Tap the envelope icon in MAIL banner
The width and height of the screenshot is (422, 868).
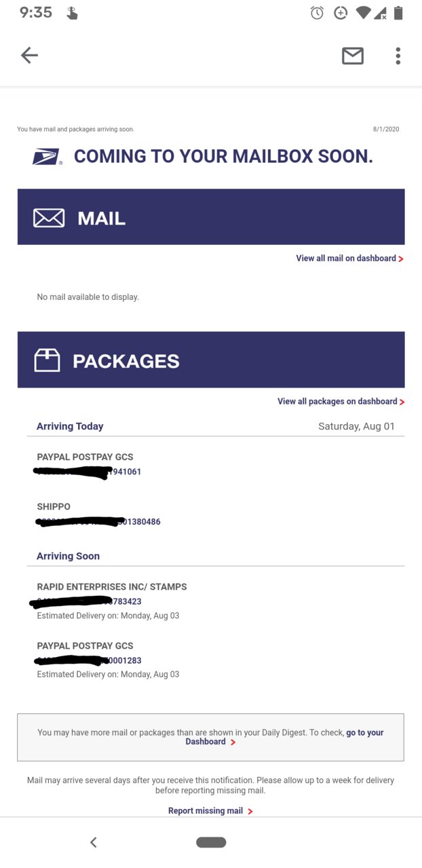pyautogui.click(x=49, y=218)
